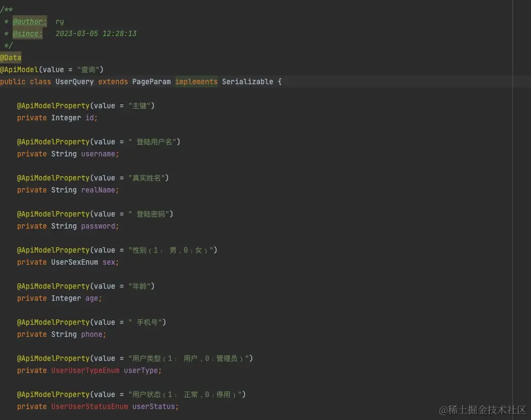Image resolution: width=531 pixels, height=420 pixels.
Task: Click the Integer type of id field
Action: click(66, 118)
